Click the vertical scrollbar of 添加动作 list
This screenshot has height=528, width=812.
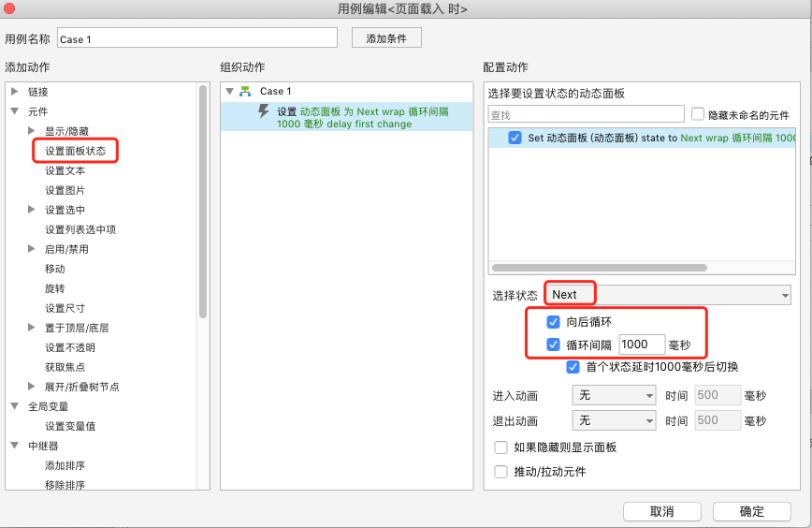coord(203,202)
